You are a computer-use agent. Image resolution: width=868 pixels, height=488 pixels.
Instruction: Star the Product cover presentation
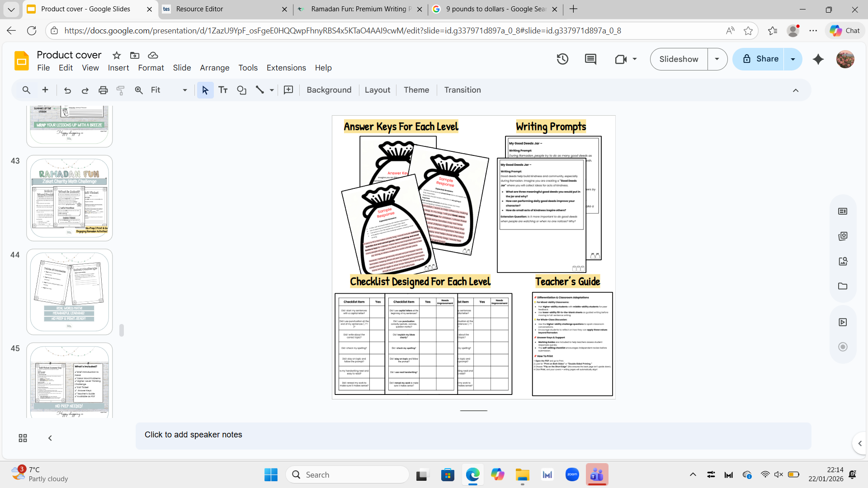pyautogui.click(x=117, y=55)
